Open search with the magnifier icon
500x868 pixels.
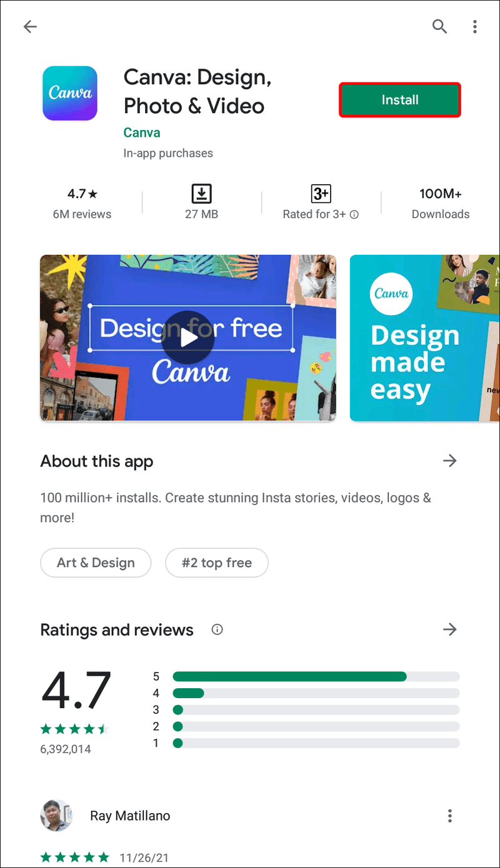(x=440, y=26)
